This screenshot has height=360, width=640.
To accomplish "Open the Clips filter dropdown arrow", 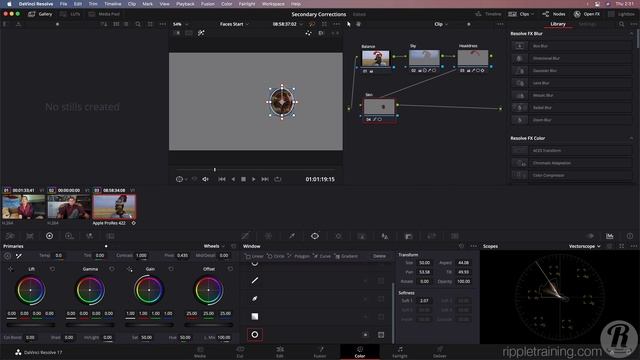I will pyautogui.click(x=532, y=14).
